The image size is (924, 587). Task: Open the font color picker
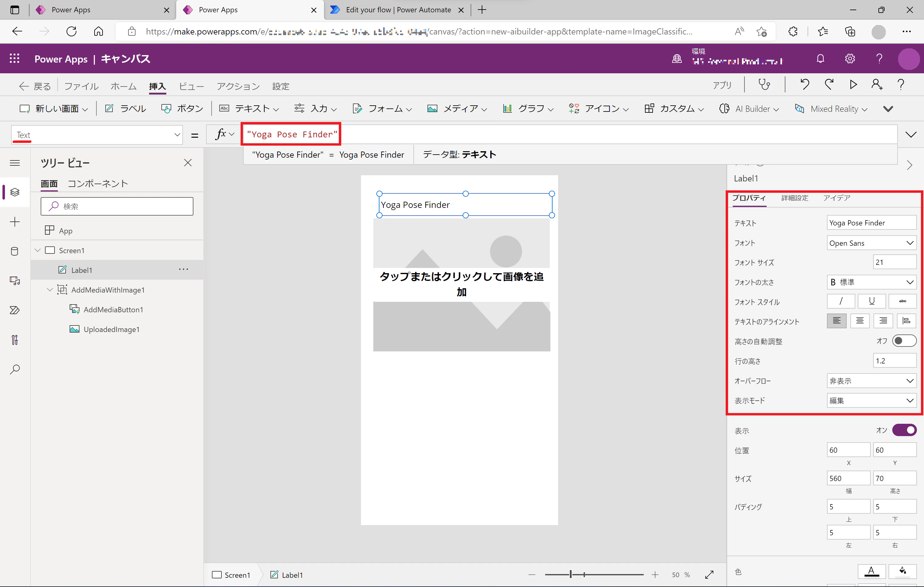tap(871, 571)
